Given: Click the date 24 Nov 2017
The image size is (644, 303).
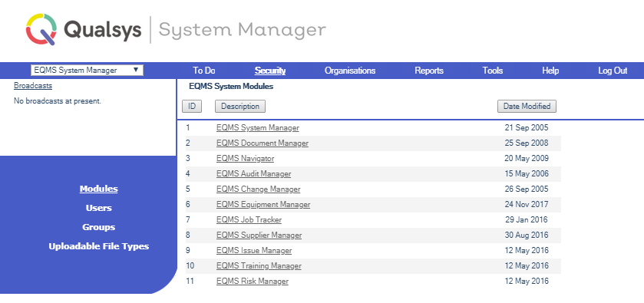Looking at the screenshot, I should point(527,205).
